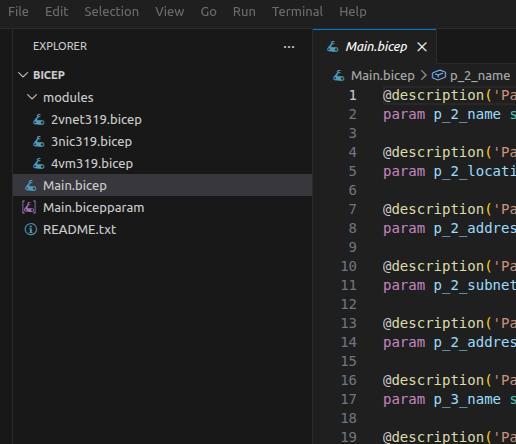The width and height of the screenshot is (516, 444).
Task: Click the 3nic319.bicep bicep icon
Action: tap(39, 142)
